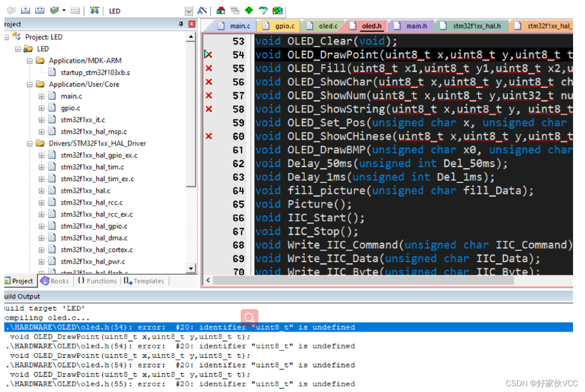Click the Drivers/STM32F1xx_HAL_Driver folder icon
This screenshot has height=392, width=585.
[x=41, y=143]
